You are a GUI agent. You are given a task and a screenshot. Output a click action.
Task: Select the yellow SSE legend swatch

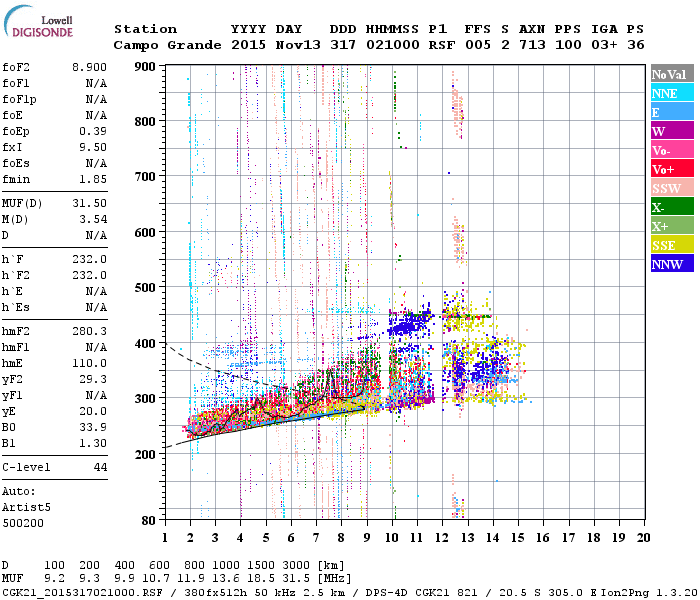(x=672, y=245)
